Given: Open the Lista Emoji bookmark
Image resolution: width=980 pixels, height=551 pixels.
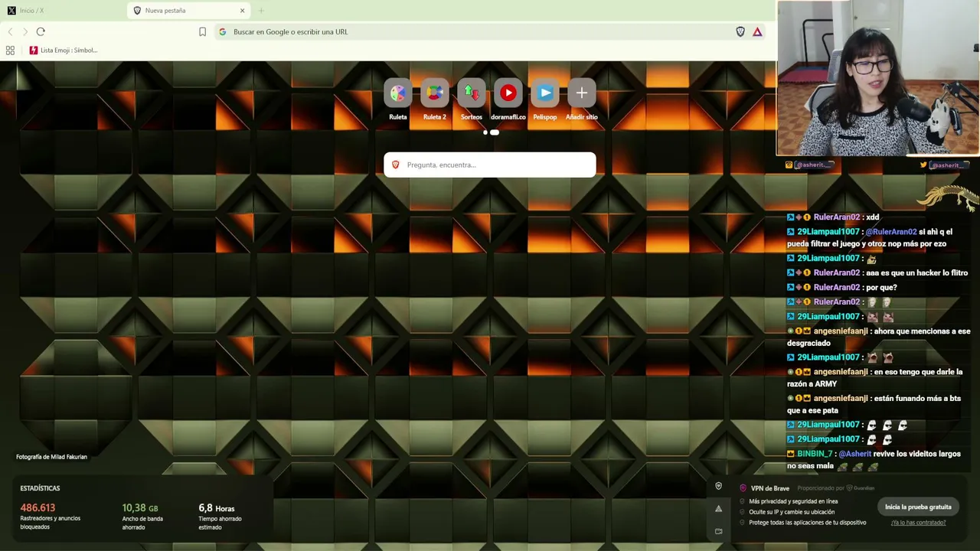Looking at the screenshot, I should [64, 51].
